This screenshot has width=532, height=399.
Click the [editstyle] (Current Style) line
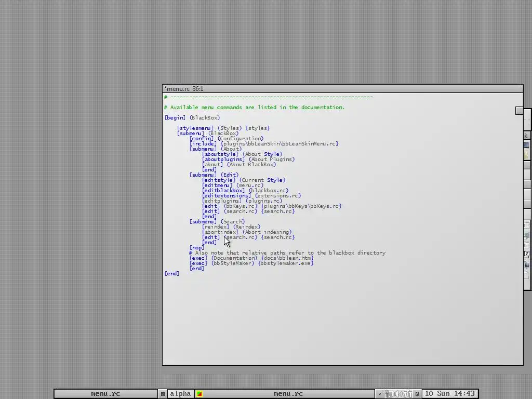[244, 180]
